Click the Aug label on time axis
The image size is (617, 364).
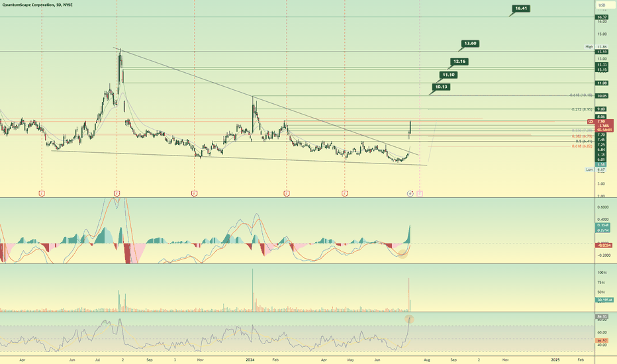[x=427, y=359]
